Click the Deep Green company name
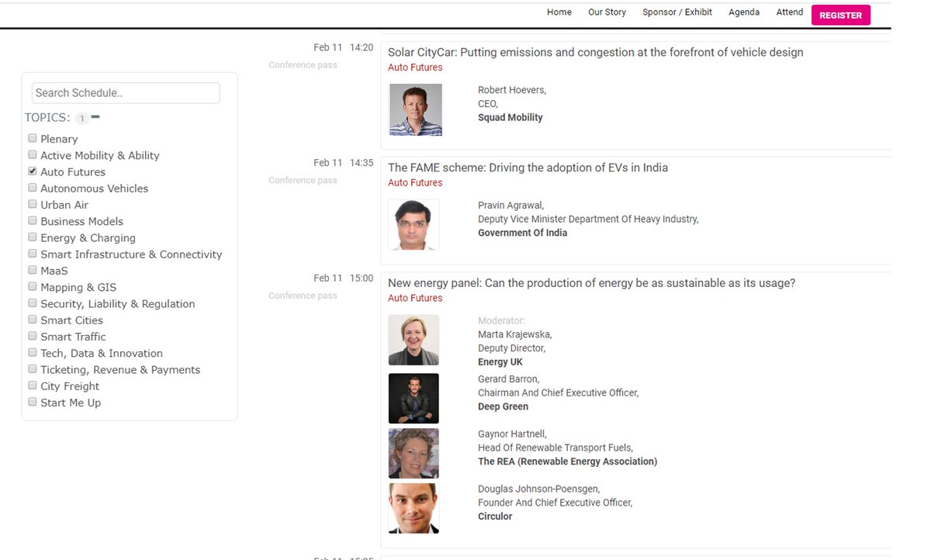This screenshot has width=931, height=560. (503, 407)
